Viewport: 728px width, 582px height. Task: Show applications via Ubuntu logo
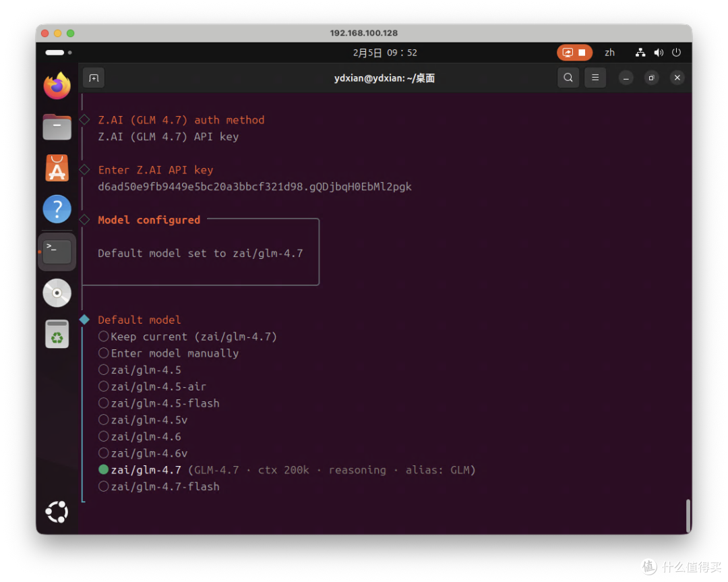tap(57, 512)
